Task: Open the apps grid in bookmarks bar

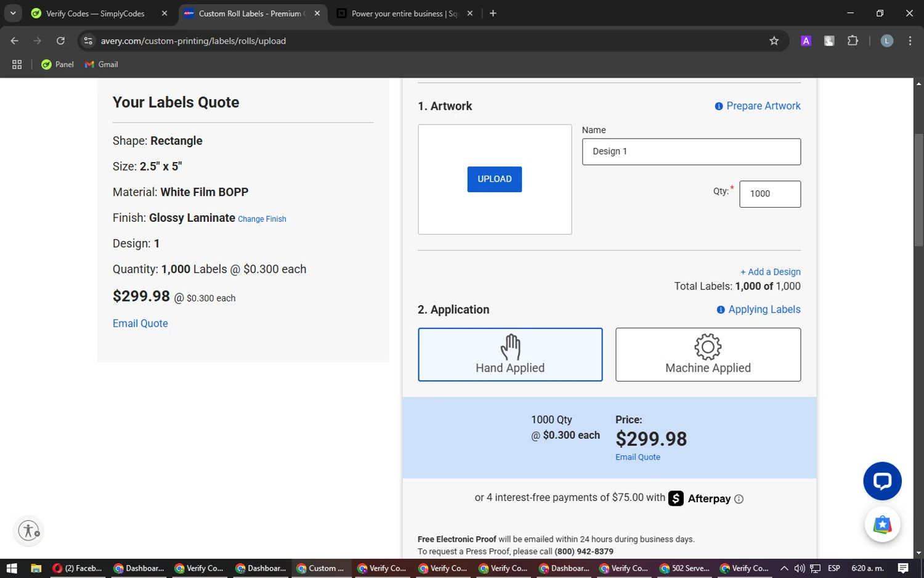Action: click(17, 64)
